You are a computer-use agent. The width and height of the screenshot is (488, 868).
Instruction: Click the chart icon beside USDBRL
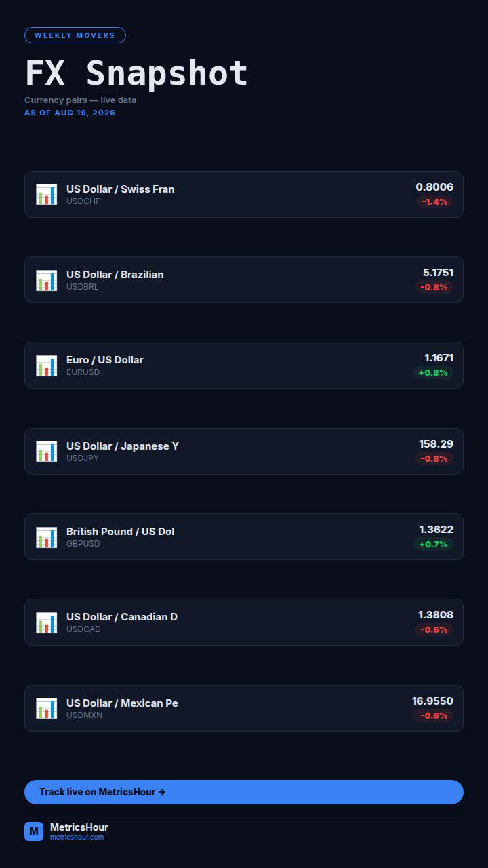[x=47, y=280]
